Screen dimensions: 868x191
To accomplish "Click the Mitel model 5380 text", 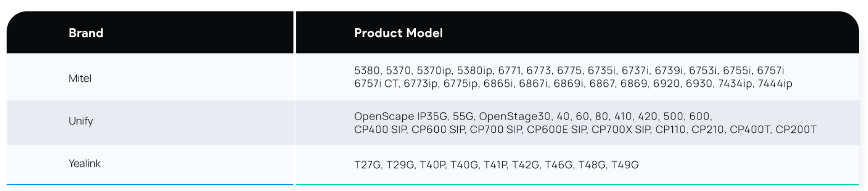I will 368,71.
